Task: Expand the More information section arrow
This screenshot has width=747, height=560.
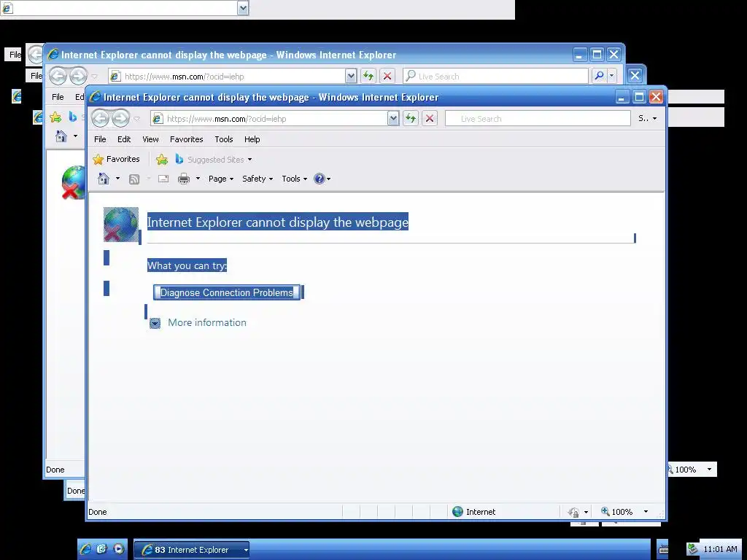Action: [155, 323]
